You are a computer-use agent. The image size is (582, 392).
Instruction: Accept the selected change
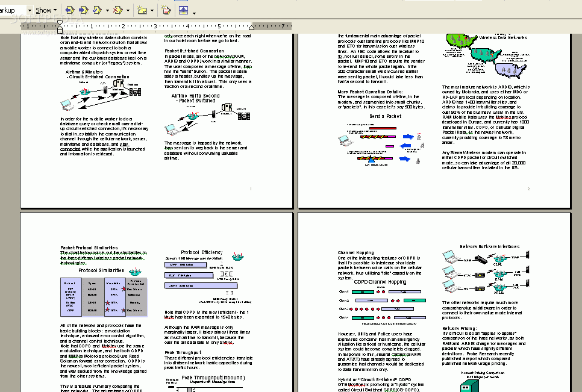97,10
